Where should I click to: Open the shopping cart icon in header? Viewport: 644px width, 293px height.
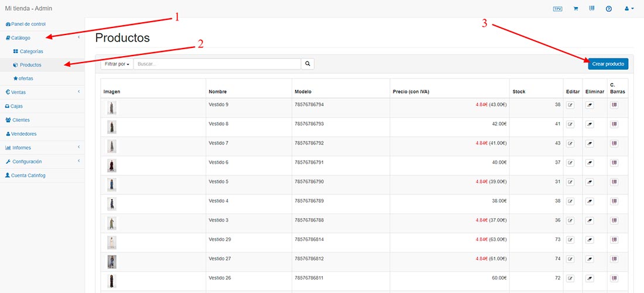[x=576, y=9]
